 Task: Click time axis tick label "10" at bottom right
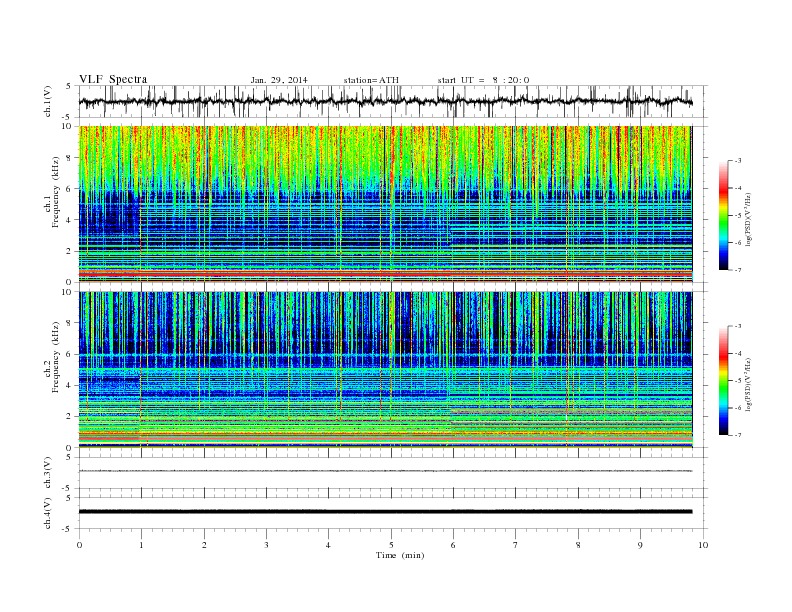pos(703,545)
